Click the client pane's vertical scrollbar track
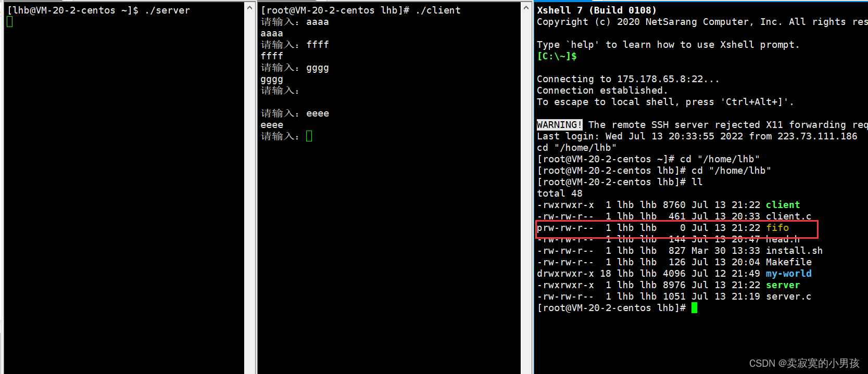The height and width of the screenshot is (374, 868). [526, 194]
